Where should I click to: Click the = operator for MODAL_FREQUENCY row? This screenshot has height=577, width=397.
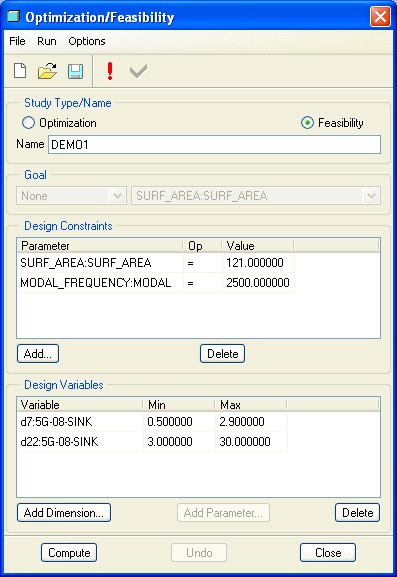[x=190, y=283]
